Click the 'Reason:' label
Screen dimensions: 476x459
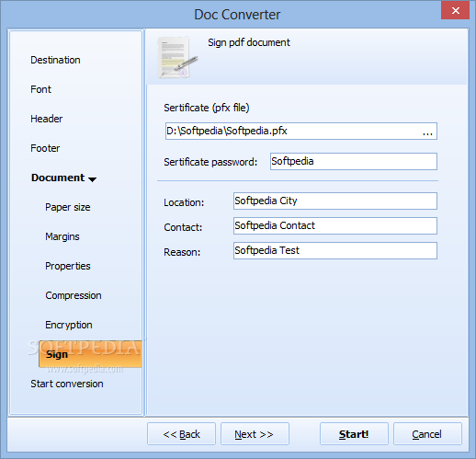tap(182, 252)
